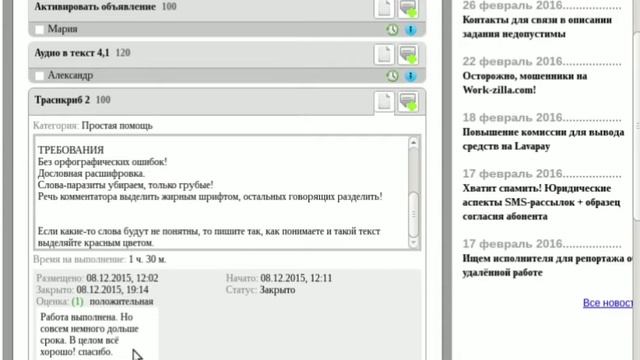Viewport: 640px width, 360px height.
Task: Click the name Александр
Action: tap(70, 76)
